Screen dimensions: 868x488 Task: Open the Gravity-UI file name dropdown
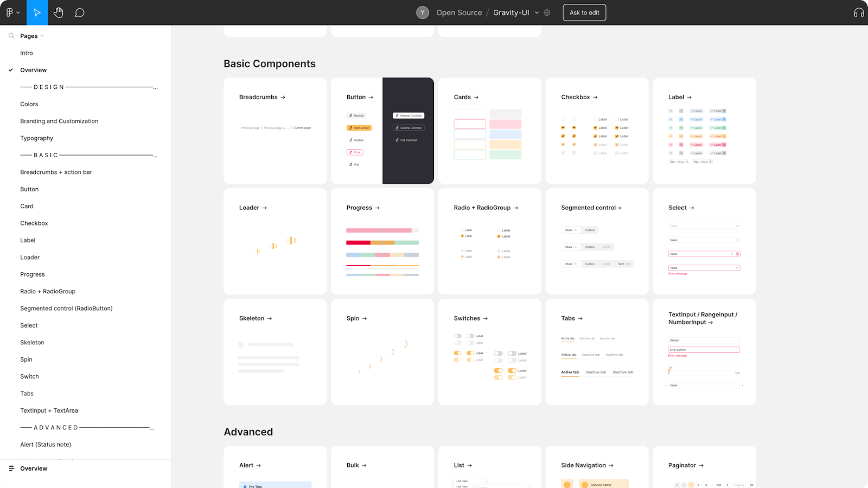pos(537,12)
